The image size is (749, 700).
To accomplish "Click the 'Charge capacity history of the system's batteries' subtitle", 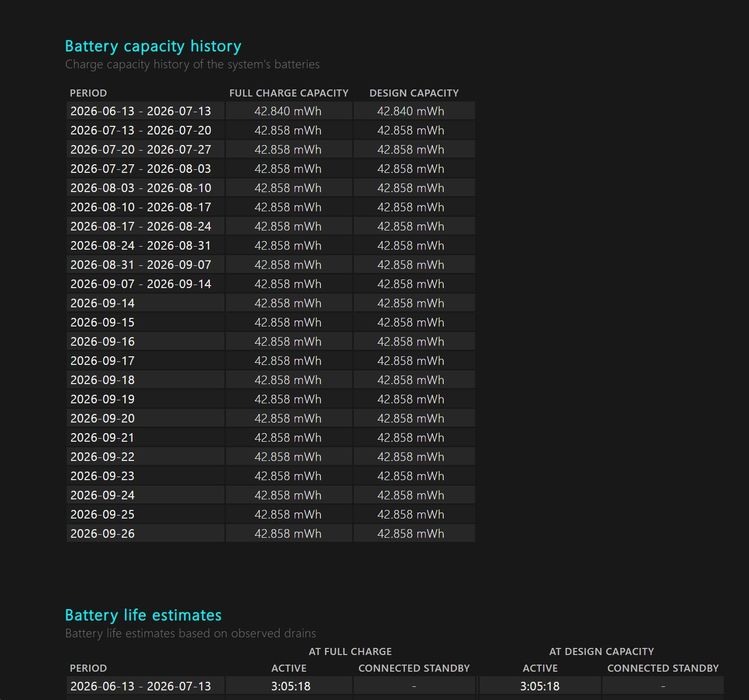I will (x=192, y=65).
